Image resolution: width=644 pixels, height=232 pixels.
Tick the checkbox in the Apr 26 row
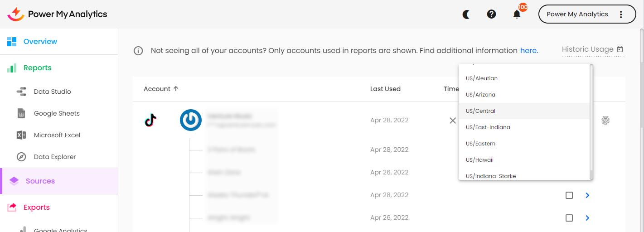[x=569, y=218]
